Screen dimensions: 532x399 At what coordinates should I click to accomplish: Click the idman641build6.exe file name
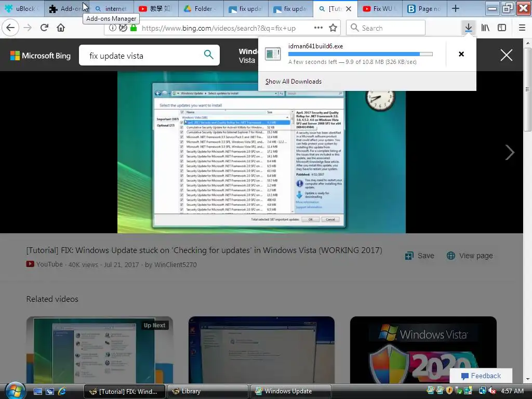pyautogui.click(x=315, y=46)
